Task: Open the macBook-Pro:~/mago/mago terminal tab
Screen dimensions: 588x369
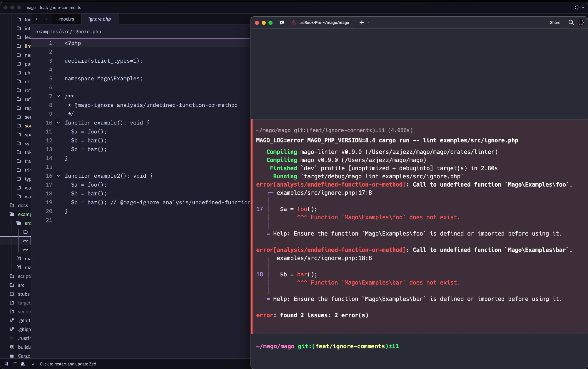Action: coord(322,23)
